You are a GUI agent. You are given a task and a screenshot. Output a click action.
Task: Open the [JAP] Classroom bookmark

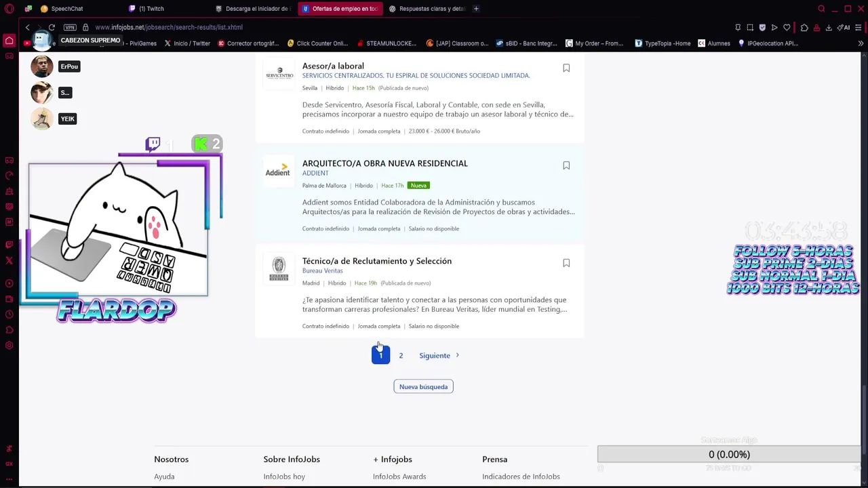(457, 43)
